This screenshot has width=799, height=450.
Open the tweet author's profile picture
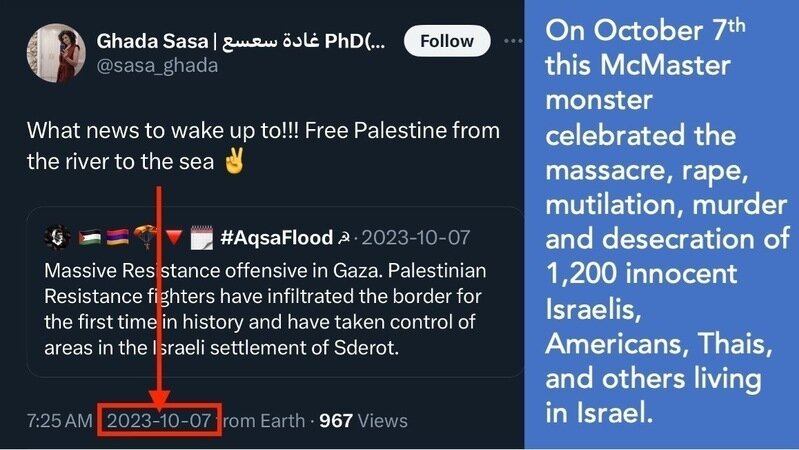55,53
